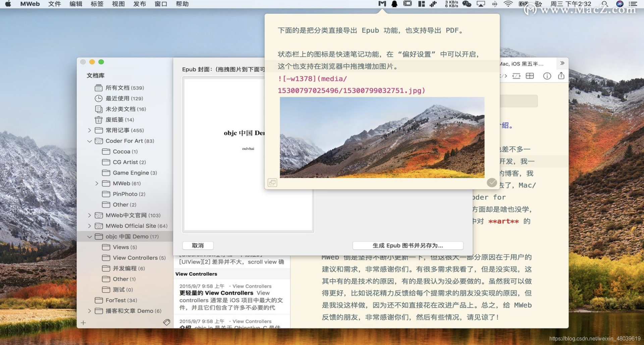Click the share/export icon in the MWeb toolbar
This screenshot has width=644, height=345.
point(561,76)
